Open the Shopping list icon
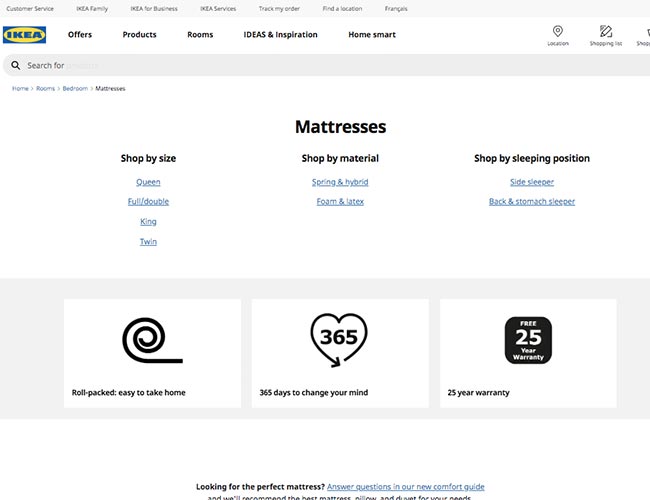Viewport: 650px width, 500px height. [x=605, y=32]
